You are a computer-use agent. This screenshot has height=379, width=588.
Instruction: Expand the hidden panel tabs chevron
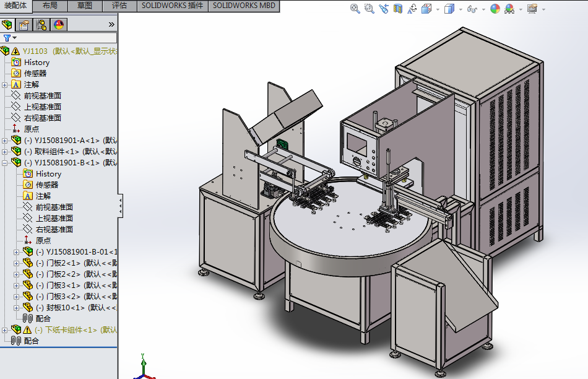pyautogui.click(x=111, y=25)
